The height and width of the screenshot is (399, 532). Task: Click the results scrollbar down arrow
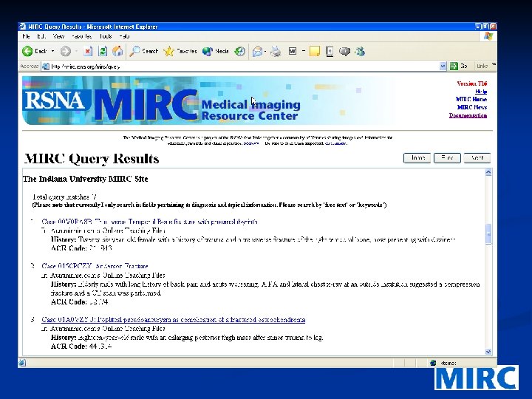pos(488,352)
